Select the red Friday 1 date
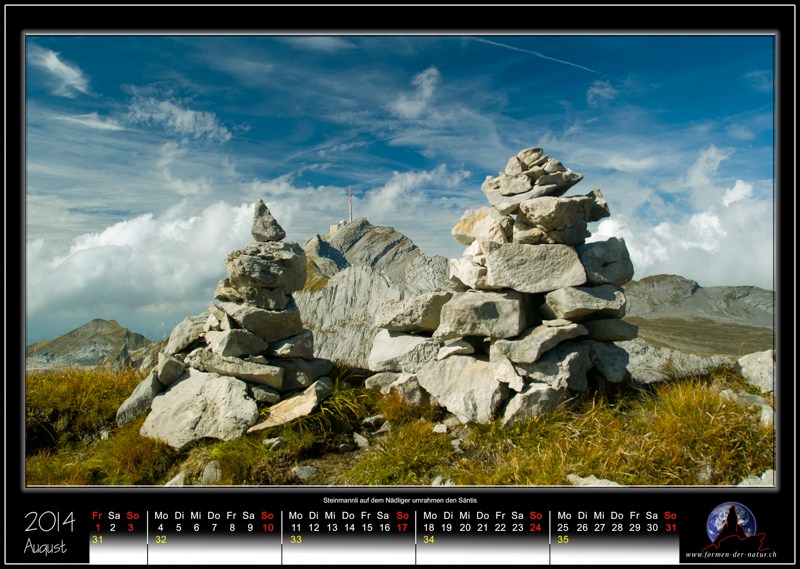Image resolution: width=800 pixels, height=569 pixels. pyautogui.click(x=97, y=527)
